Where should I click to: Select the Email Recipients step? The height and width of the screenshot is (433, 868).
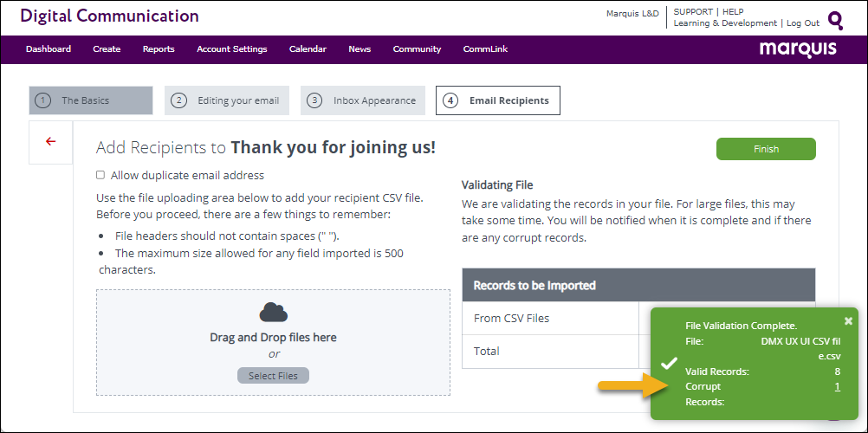(x=498, y=100)
